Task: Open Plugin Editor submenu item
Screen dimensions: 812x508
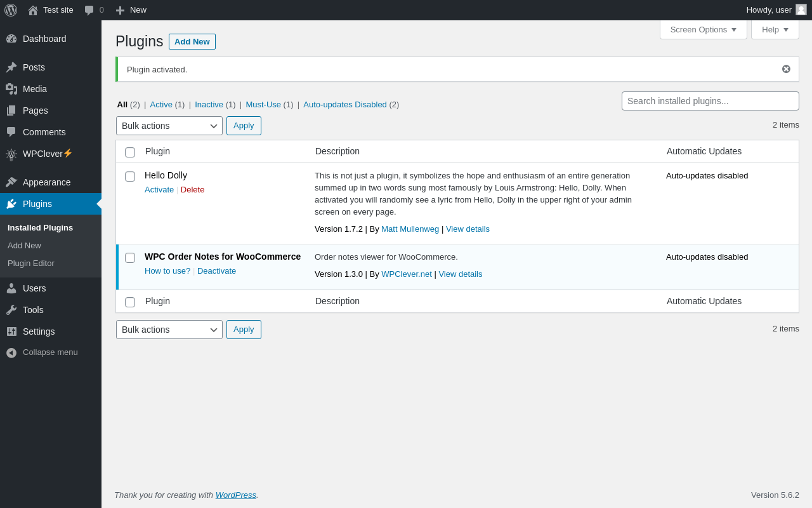Action: click(x=51, y=264)
